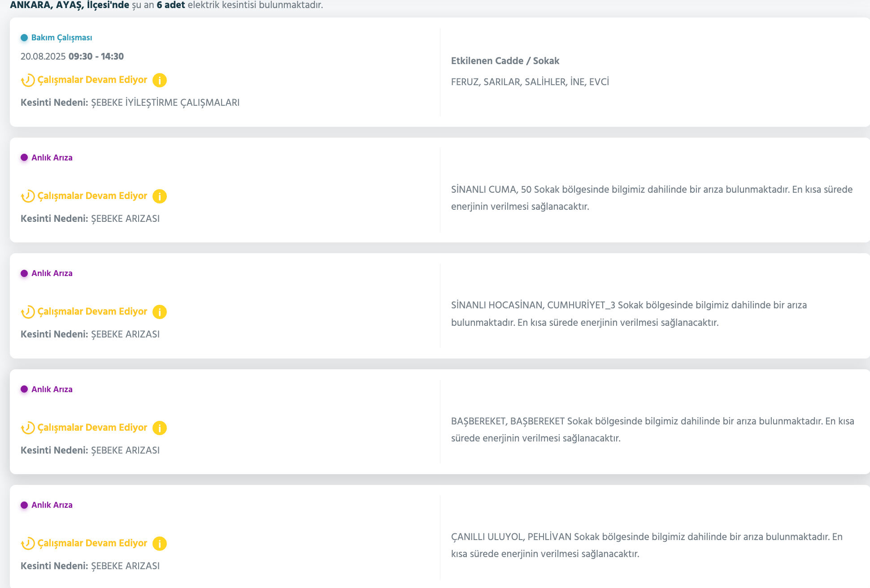The height and width of the screenshot is (588, 870).
Task: Click info icon in Bakım Çalışması card
Action: click(x=160, y=80)
